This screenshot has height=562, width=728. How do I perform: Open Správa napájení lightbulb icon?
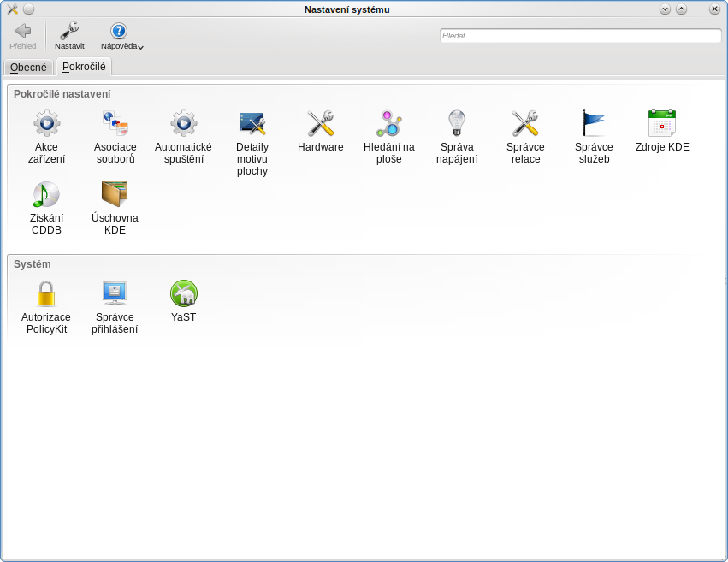coord(457,123)
